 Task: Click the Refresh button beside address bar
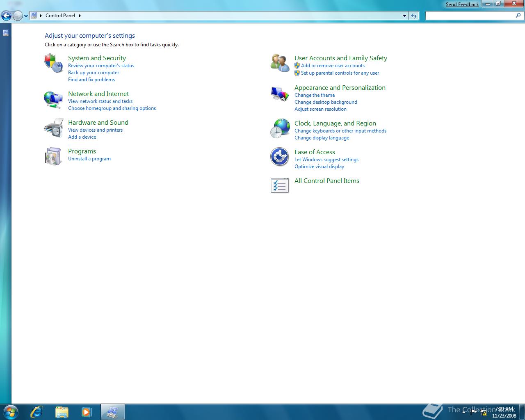point(414,16)
